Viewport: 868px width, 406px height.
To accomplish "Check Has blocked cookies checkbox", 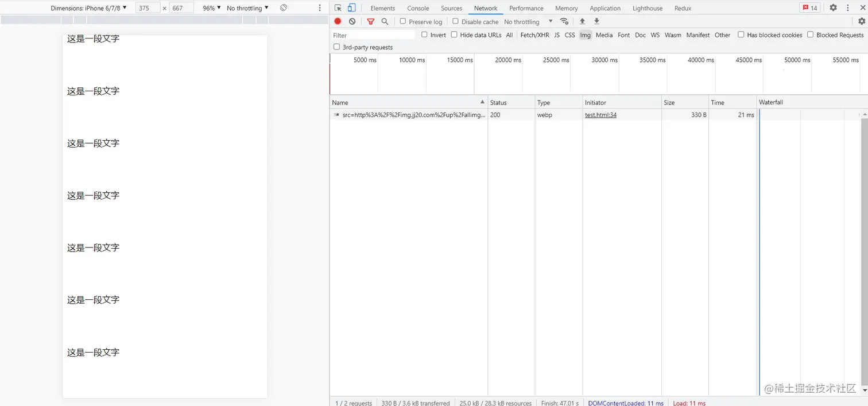I will tap(741, 34).
